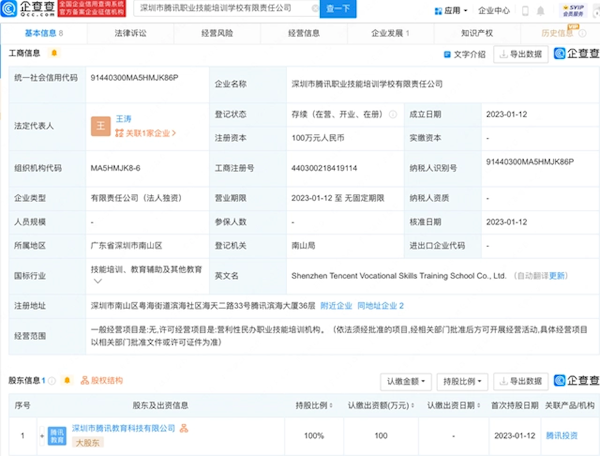
Task: Open notifications bell in the header
Action: click(x=540, y=11)
